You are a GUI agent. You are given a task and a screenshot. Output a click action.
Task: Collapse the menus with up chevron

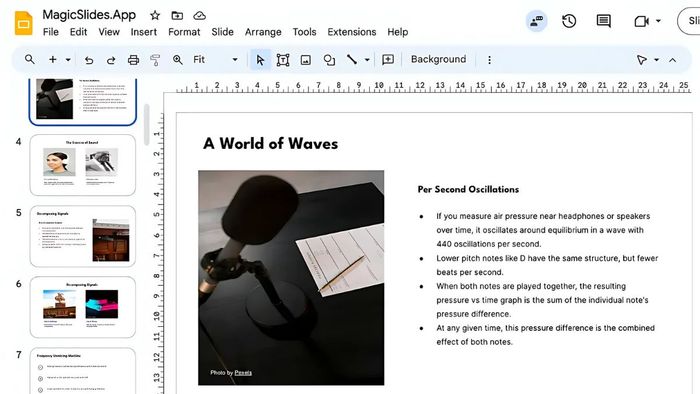click(672, 60)
